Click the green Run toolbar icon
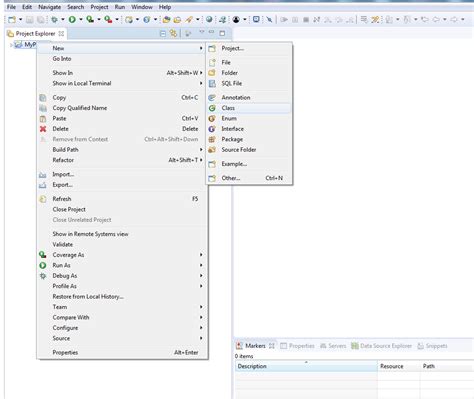Viewport: 474px width, 399px height. (72, 20)
